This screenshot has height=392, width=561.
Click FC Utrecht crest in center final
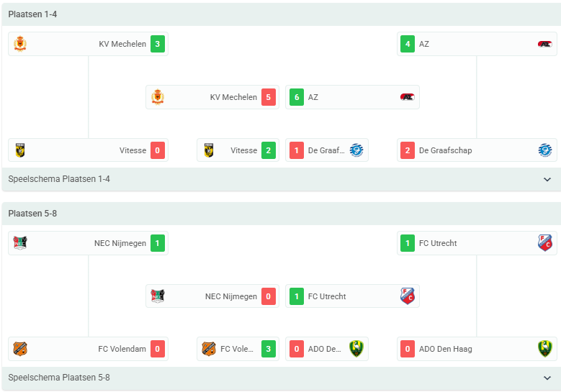pos(407,296)
